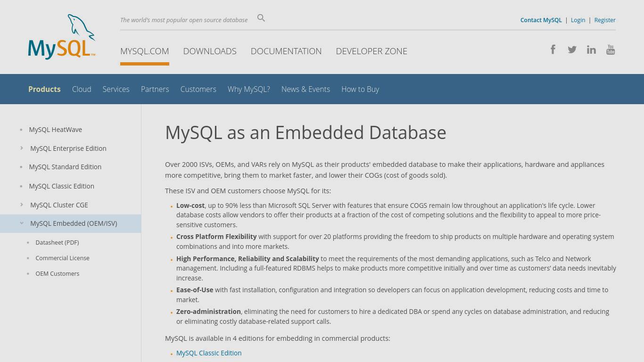Open the Products menu item

point(44,89)
